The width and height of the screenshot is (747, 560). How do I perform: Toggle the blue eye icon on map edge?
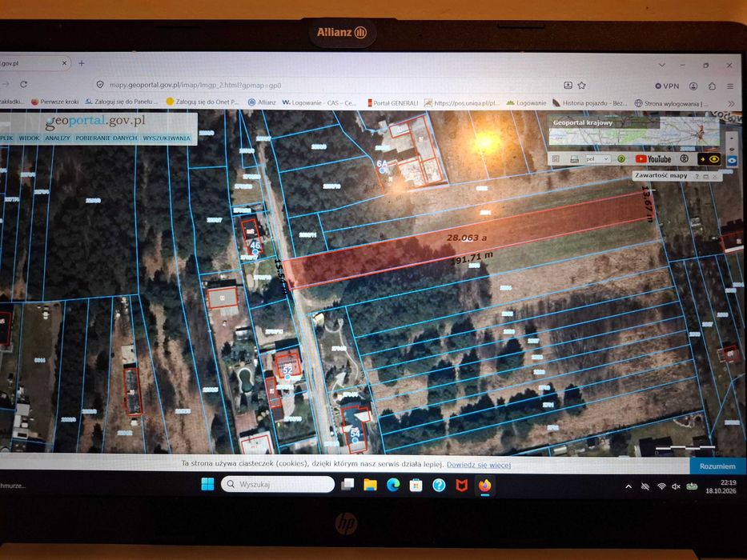(x=733, y=161)
